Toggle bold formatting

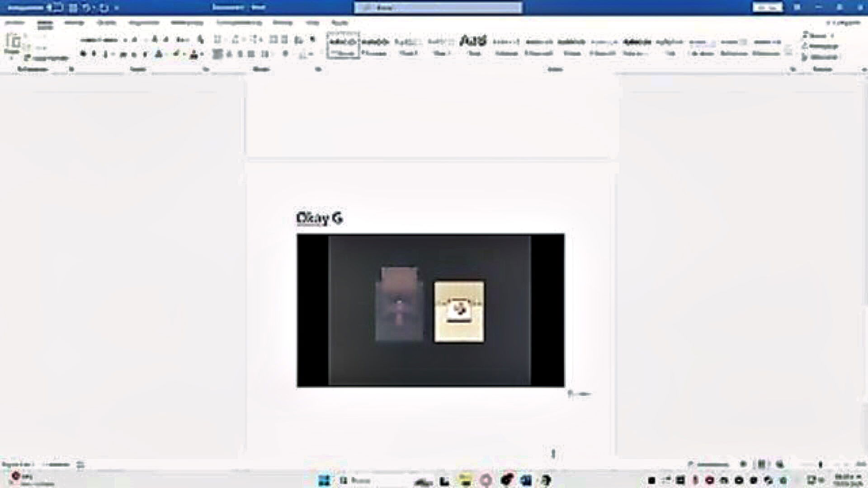83,54
